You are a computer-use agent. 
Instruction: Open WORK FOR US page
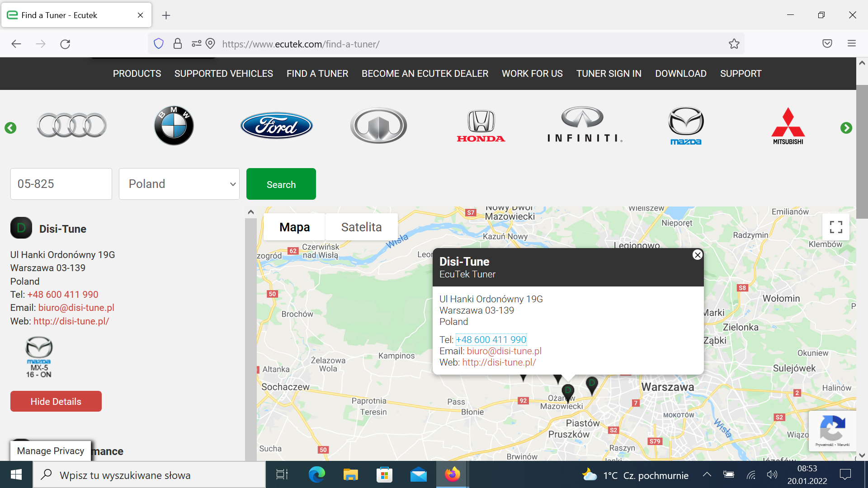pyautogui.click(x=532, y=74)
